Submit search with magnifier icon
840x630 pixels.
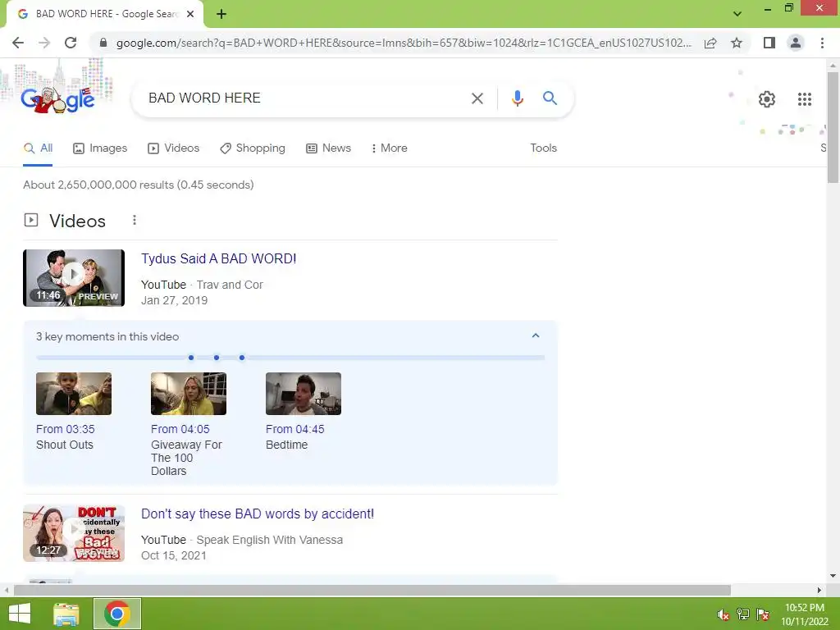(550, 98)
